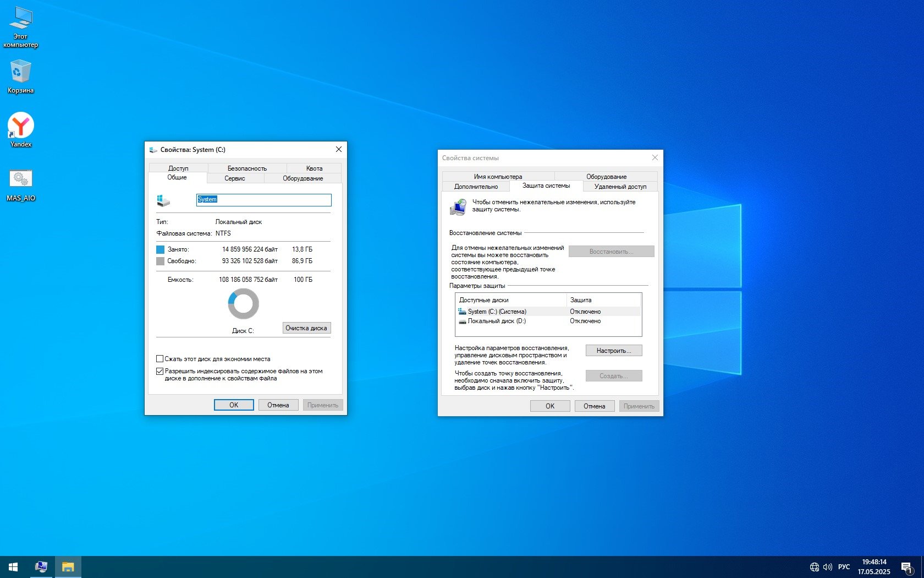Image resolution: width=924 pixels, height=578 pixels.
Task: Open the Сервис tab in disk properties
Action: pos(235,178)
